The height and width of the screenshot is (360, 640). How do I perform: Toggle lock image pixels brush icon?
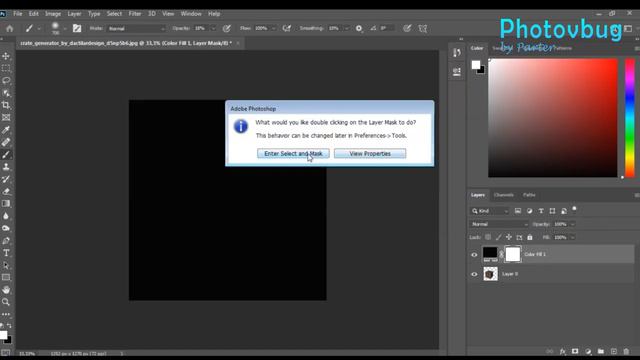click(498, 237)
